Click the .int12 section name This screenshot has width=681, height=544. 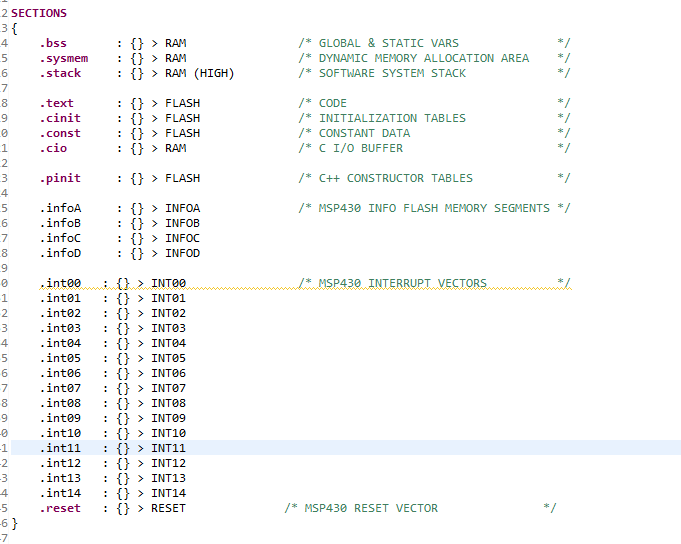click(x=60, y=464)
